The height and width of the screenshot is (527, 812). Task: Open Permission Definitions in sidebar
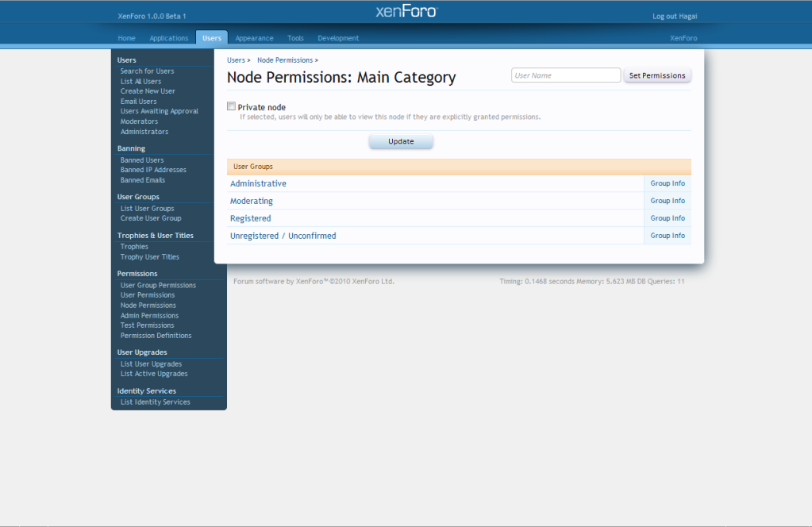[x=156, y=336]
